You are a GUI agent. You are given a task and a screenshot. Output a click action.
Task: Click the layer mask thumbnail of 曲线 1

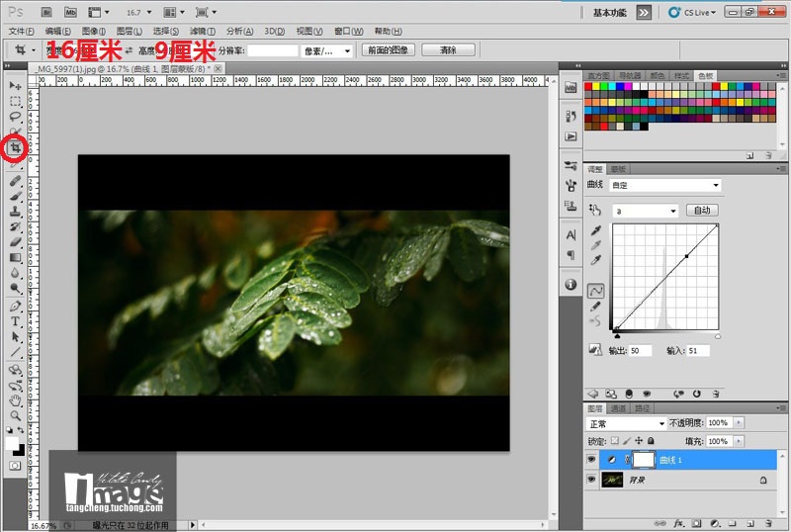tap(643, 460)
